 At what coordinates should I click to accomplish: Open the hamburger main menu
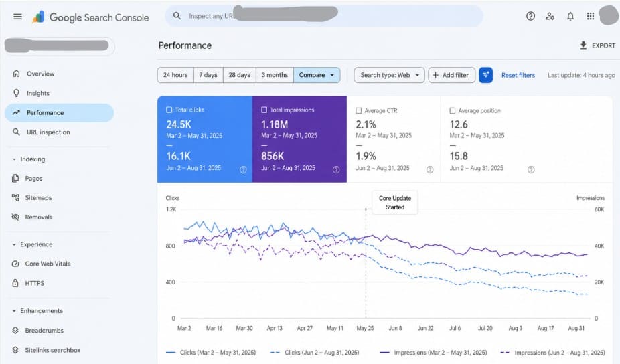17,17
